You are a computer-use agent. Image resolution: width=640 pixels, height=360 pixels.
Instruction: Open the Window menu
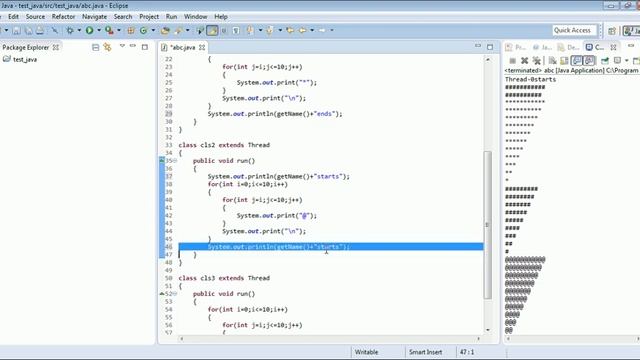click(x=195, y=17)
